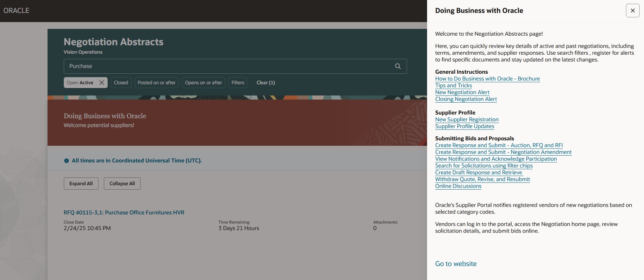Open the Filters chip

(238, 83)
